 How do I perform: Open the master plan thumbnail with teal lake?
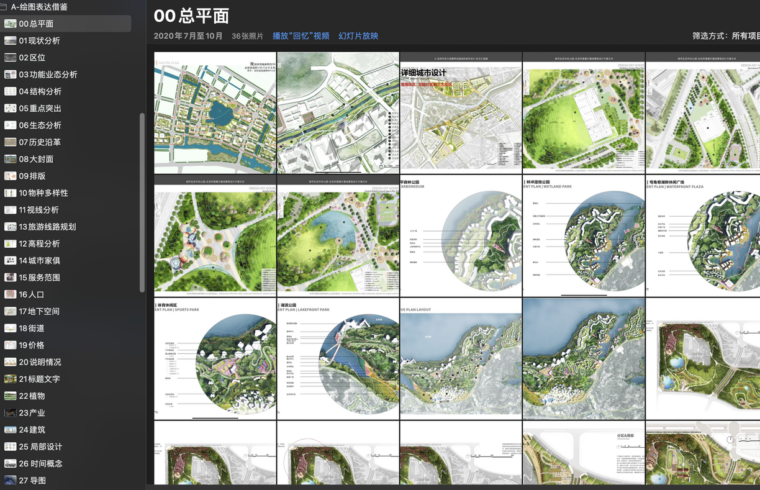215,113
